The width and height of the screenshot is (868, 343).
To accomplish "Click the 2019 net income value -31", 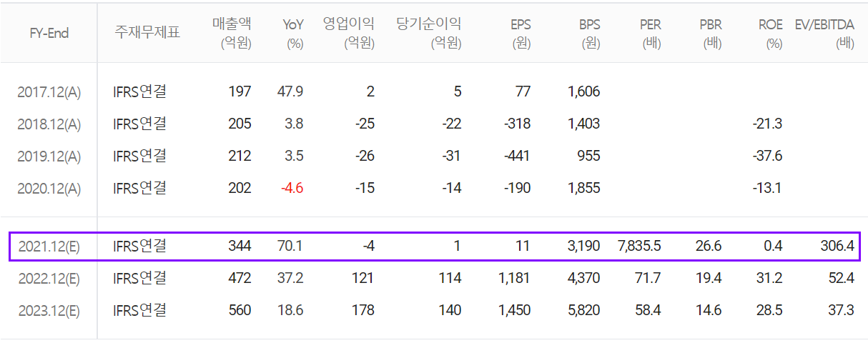I will pos(451,156).
